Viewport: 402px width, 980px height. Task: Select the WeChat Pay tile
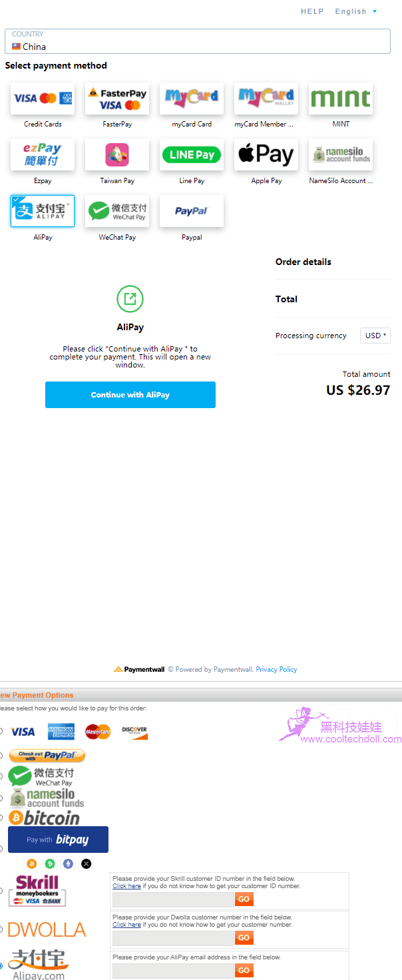[x=117, y=211]
